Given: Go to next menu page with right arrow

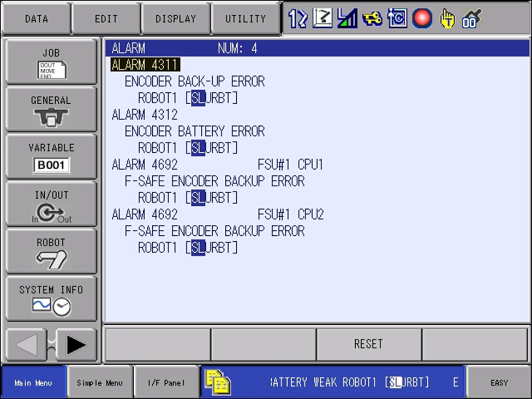Looking at the screenshot, I should point(76,344).
